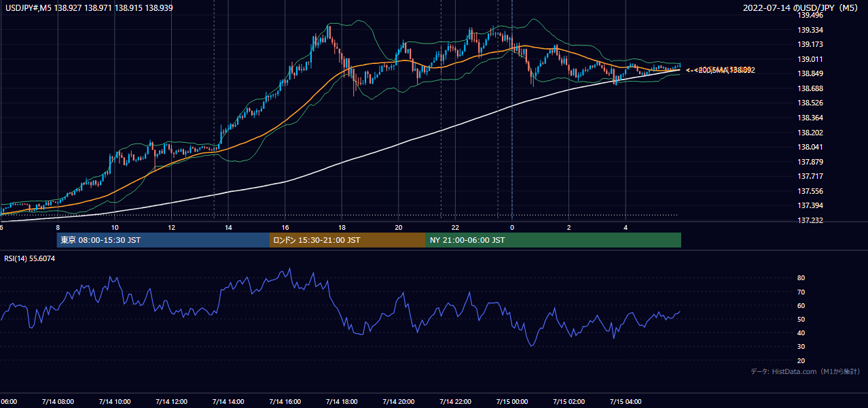Click RSI scale value 60
The height and width of the screenshot is (408, 868).
pyautogui.click(x=801, y=305)
